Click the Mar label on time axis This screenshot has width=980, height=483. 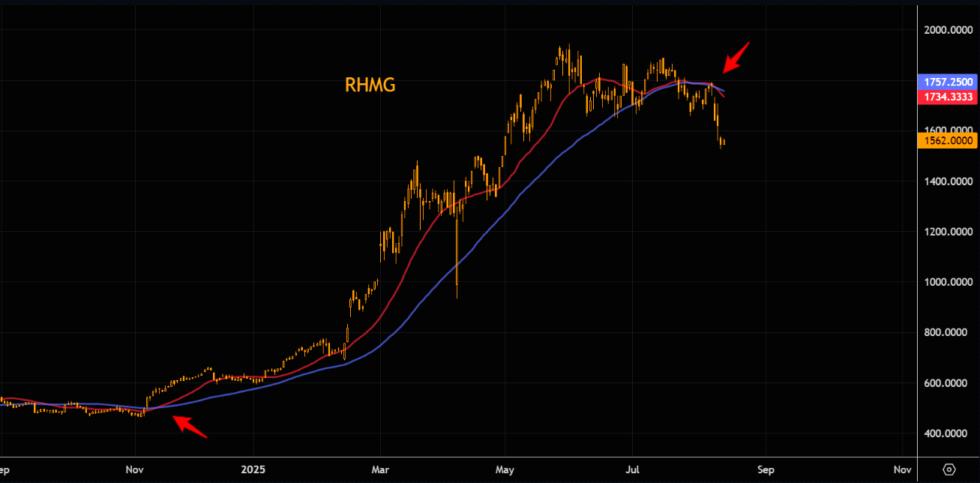click(x=380, y=470)
